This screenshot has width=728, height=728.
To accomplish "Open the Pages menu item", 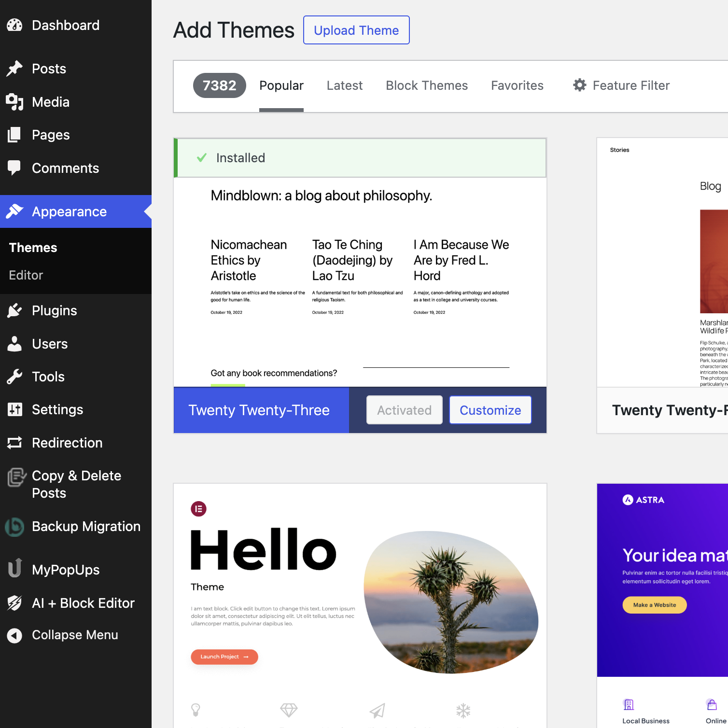I will tap(76, 135).
